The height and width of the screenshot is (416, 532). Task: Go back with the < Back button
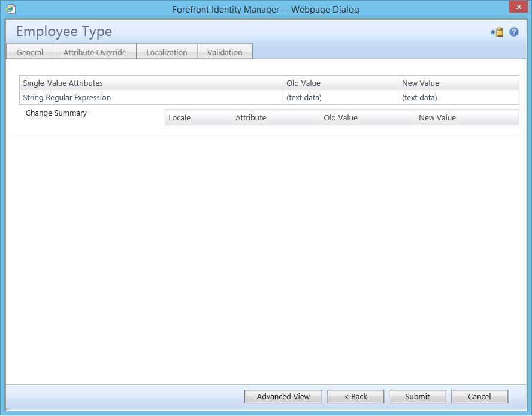pos(355,396)
